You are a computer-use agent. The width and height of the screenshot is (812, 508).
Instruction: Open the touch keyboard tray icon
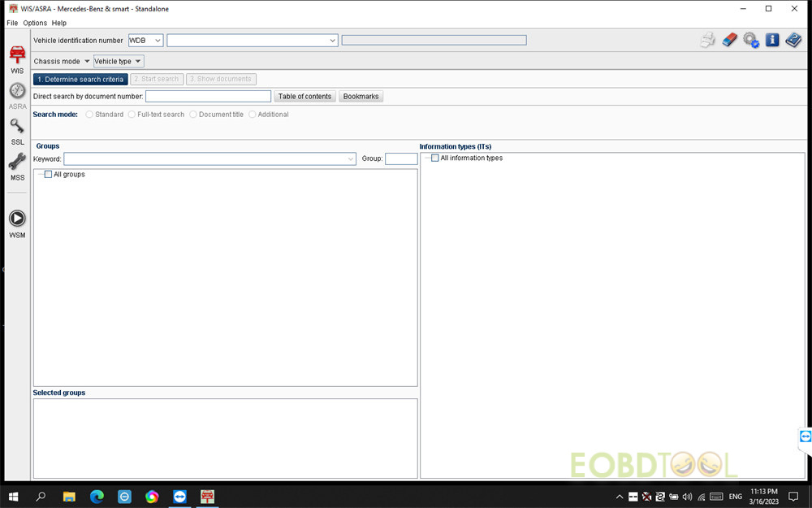point(716,497)
